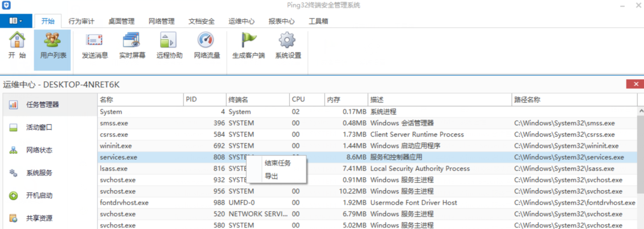Start 远程协助 remote assistance
Image resolution: width=644 pixels, height=229 pixels.
click(x=169, y=46)
